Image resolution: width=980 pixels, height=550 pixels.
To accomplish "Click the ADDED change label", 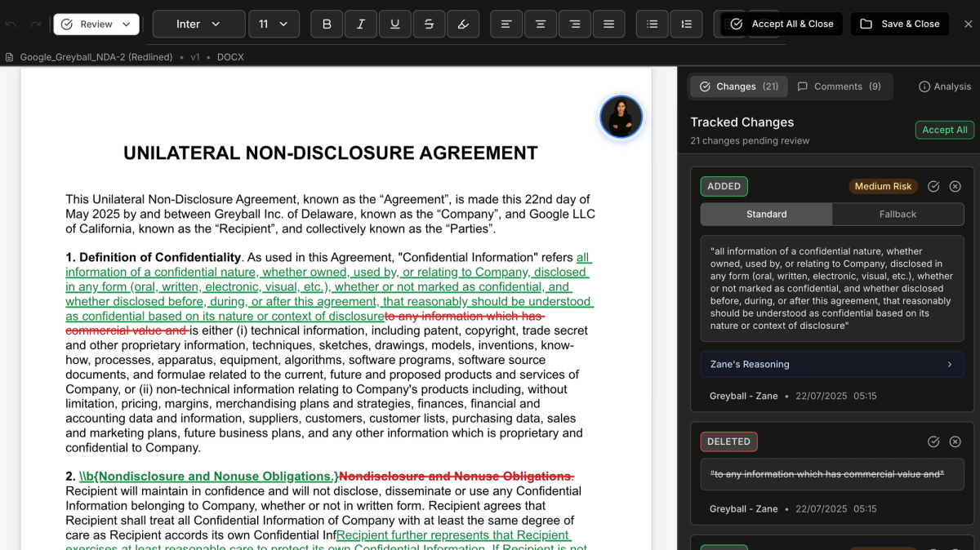I will pos(724,187).
